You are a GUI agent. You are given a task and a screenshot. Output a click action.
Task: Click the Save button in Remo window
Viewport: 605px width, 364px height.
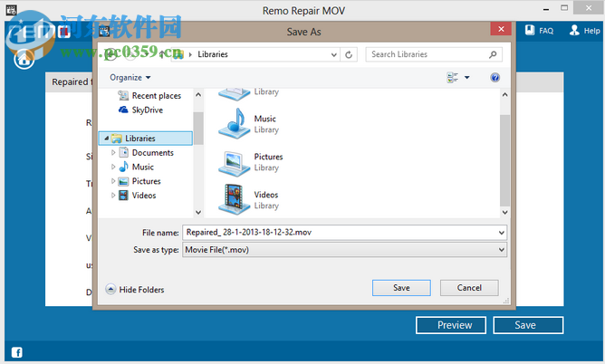[x=528, y=325]
